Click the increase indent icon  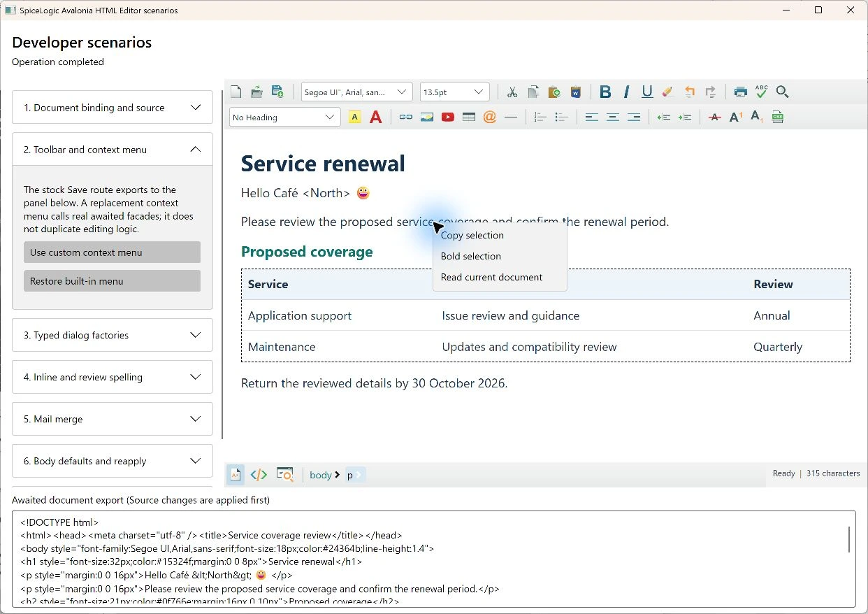[x=685, y=117]
